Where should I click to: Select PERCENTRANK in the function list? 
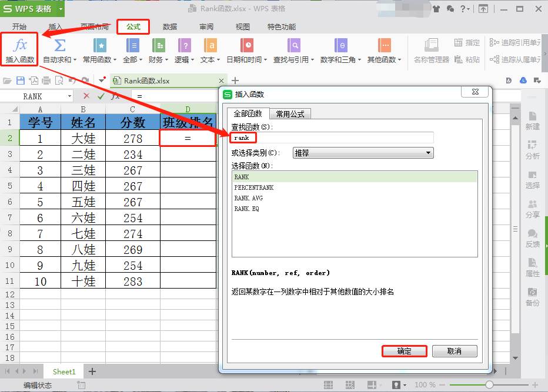click(x=355, y=187)
